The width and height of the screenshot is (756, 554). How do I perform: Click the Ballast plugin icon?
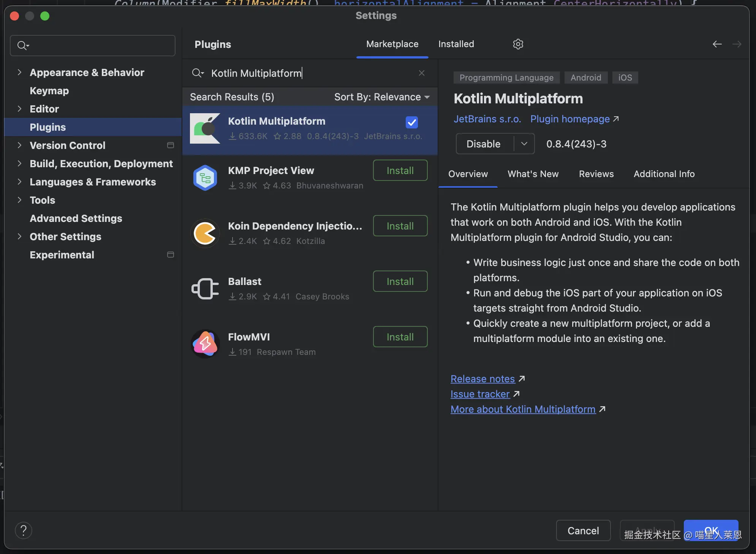click(205, 289)
